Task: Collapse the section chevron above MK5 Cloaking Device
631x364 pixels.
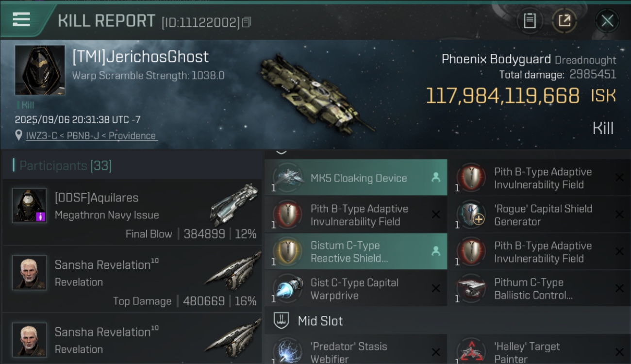Action: (281, 152)
